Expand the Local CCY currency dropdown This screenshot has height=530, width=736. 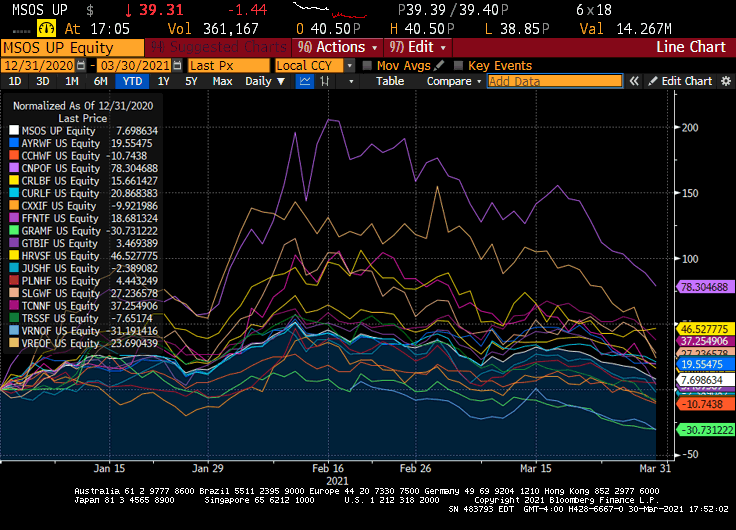[349, 65]
